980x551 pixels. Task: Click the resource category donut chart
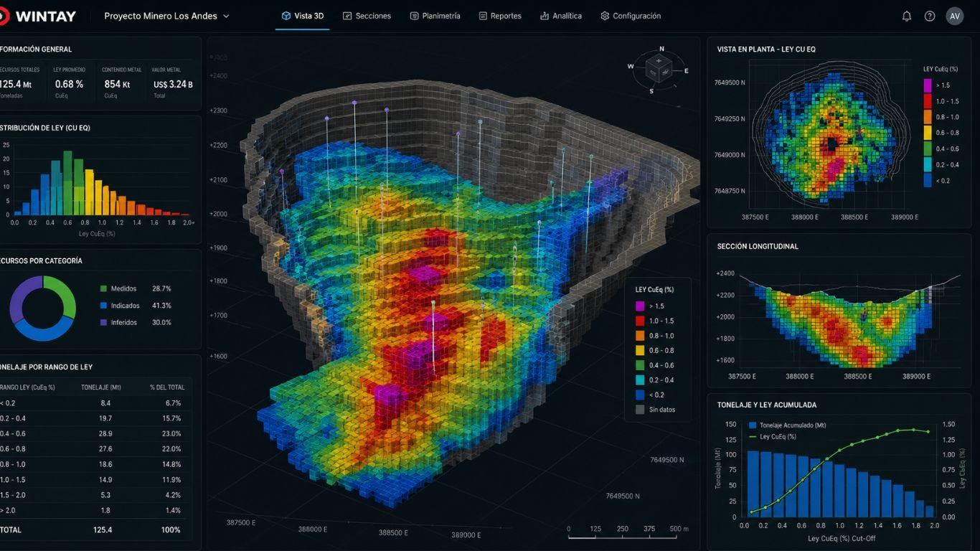(x=42, y=309)
